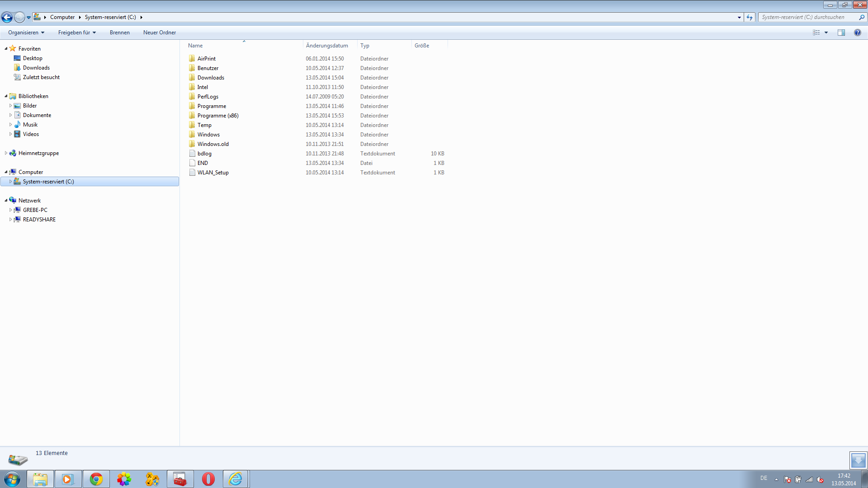Launch Opera browser from the taskbar
Viewport: 868px width, 488px height.
click(208, 479)
